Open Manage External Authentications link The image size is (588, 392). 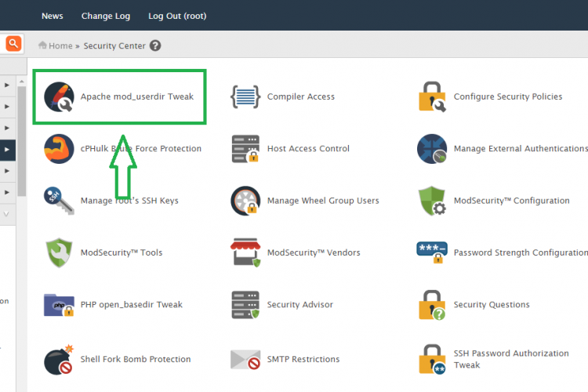click(x=521, y=148)
